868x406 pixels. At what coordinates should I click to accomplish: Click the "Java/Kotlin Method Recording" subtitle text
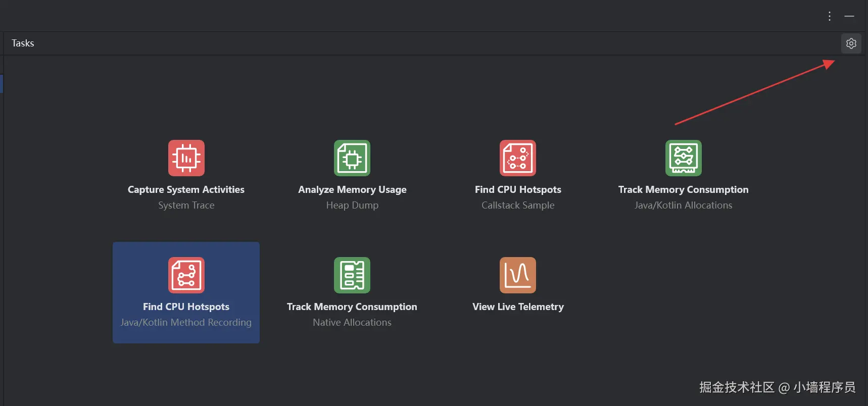pos(186,323)
